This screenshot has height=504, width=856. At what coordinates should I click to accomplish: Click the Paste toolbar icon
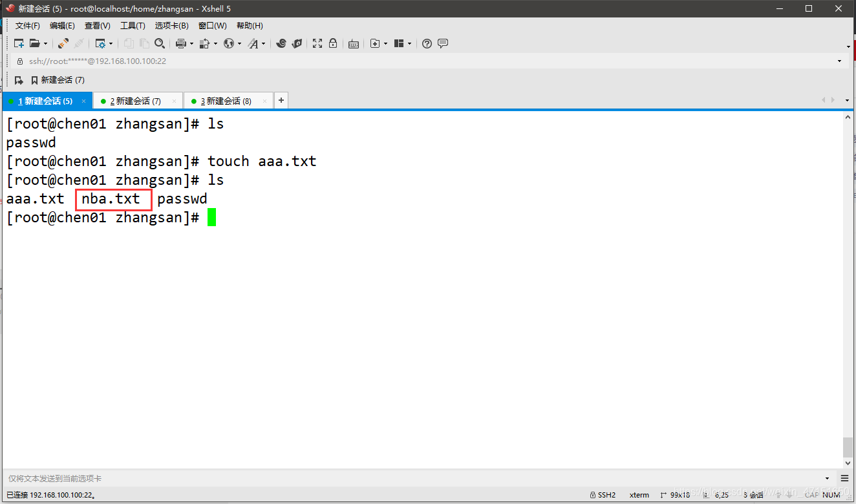[144, 43]
